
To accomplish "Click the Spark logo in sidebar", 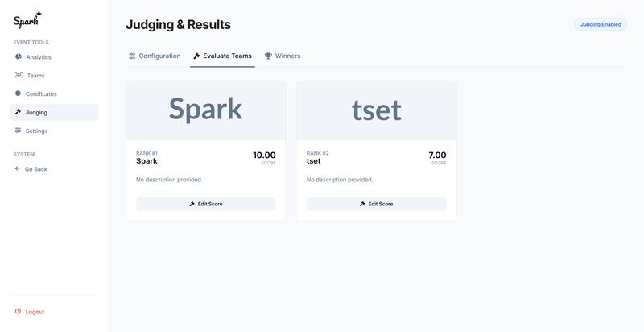I will coord(27,19).
